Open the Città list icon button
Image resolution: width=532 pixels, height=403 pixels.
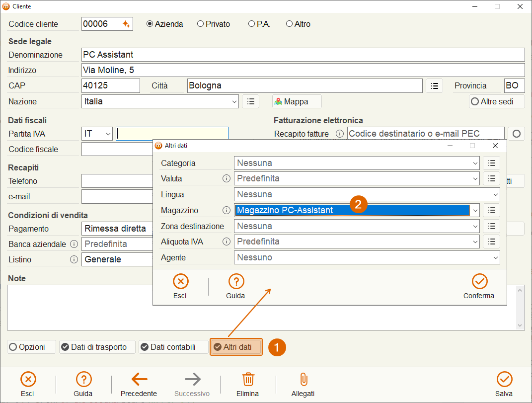434,86
